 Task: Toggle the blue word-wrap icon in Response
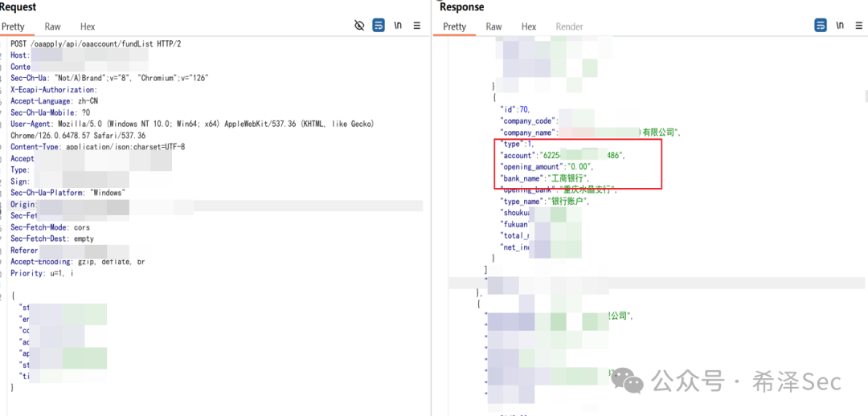pos(821,26)
